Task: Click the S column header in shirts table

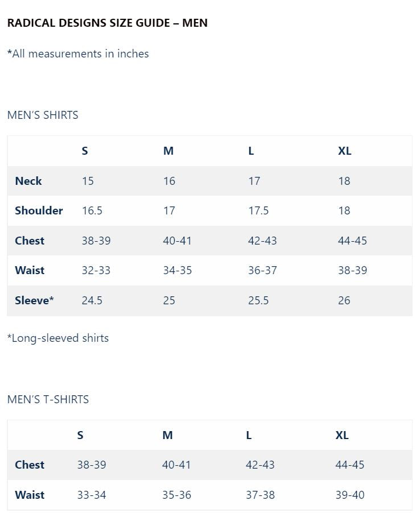Action: click(85, 151)
